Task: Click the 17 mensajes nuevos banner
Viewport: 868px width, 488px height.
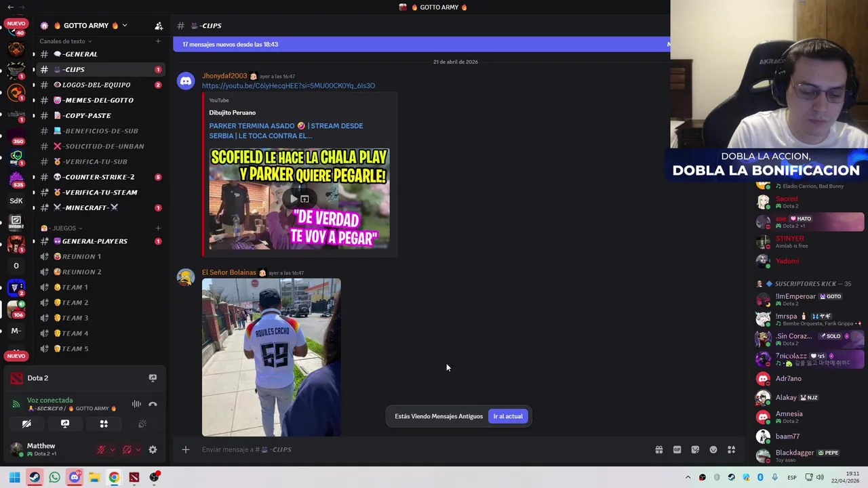Action: pyautogui.click(x=421, y=44)
